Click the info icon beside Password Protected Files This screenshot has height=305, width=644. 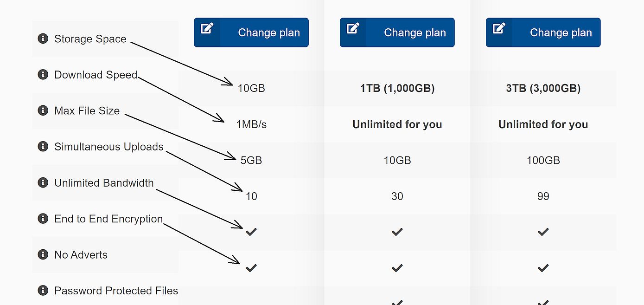[43, 291]
